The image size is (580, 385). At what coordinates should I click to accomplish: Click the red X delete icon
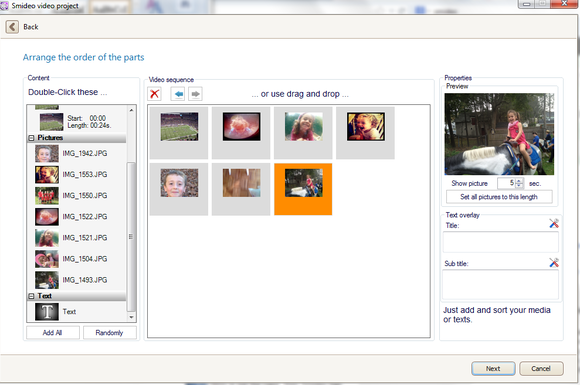pos(154,94)
